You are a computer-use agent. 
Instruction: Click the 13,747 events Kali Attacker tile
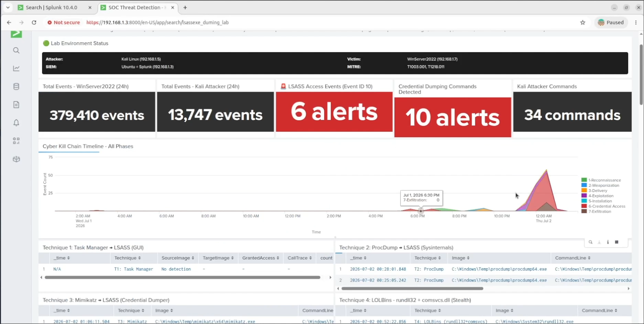click(x=215, y=112)
